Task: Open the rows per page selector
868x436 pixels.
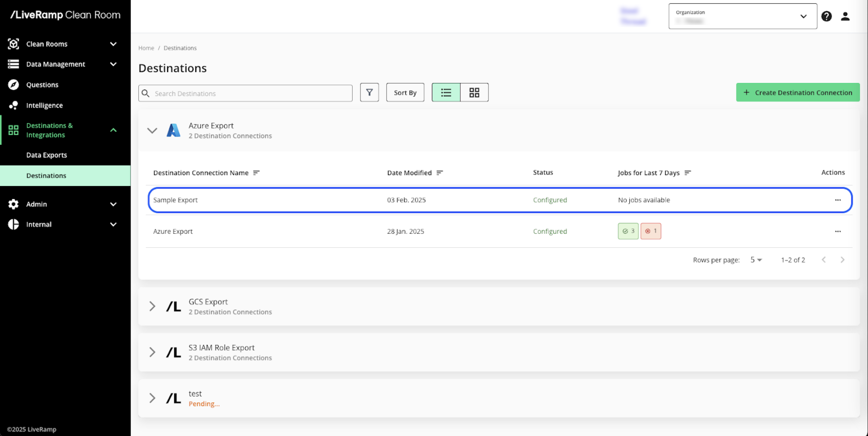Action: coord(756,260)
